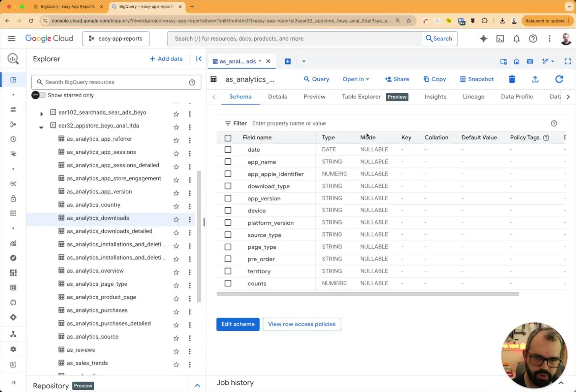The width and height of the screenshot is (576, 392).
Task: Select all fields with header checkbox
Action: [x=228, y=138]
